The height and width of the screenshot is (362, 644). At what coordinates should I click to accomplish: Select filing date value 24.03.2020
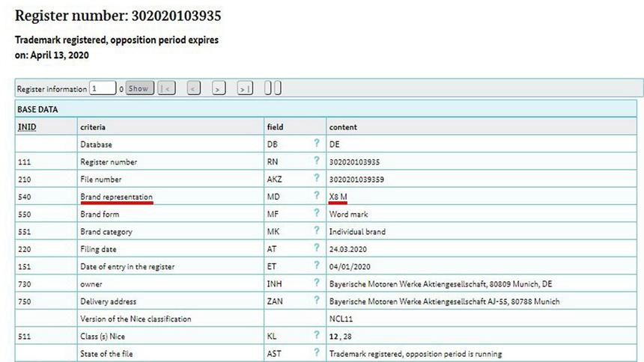click(x=348, y=249)
